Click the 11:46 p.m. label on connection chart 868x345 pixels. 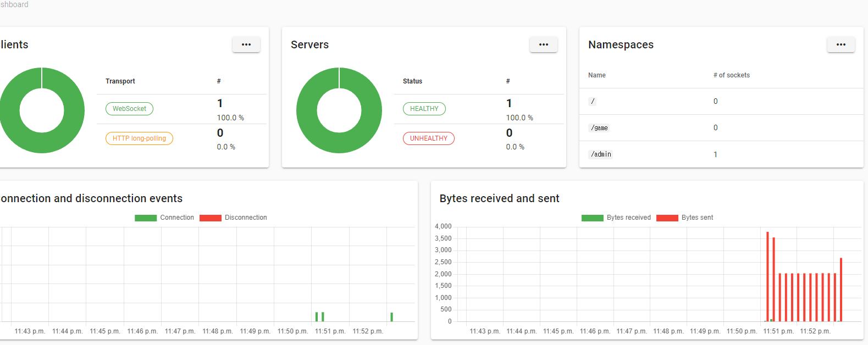coord(142,331)
